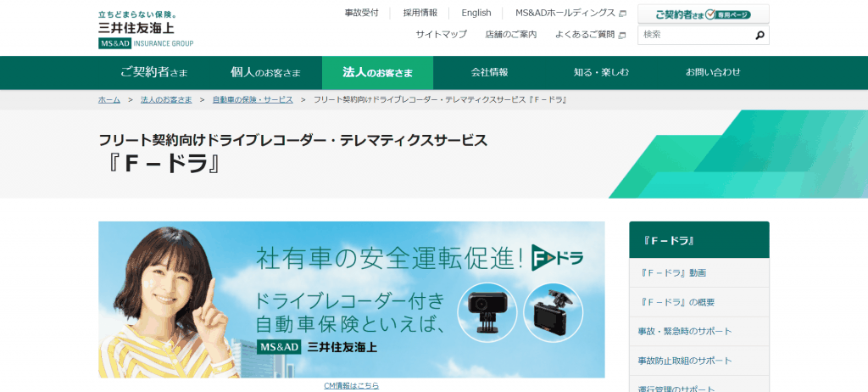Select the 会社情報 navigation tab
The width and height of the screenshot is (868, 392).
tap(489, 72)
